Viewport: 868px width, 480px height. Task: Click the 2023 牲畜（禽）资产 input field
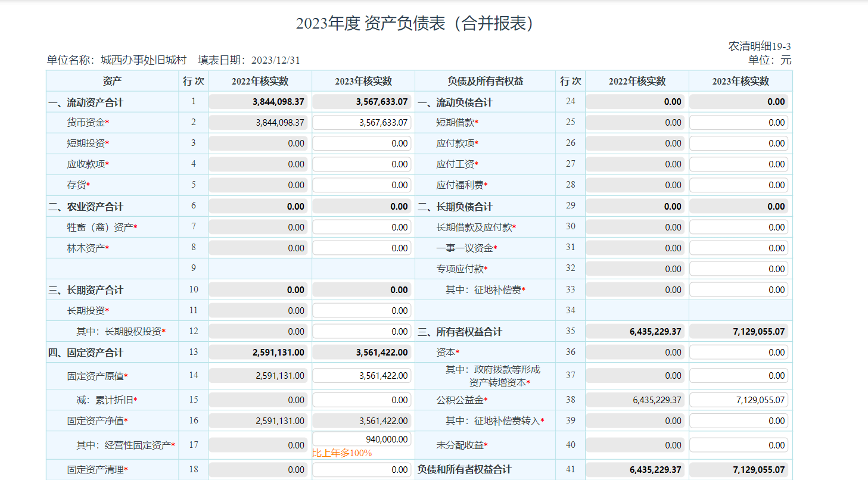click(362, 227)
